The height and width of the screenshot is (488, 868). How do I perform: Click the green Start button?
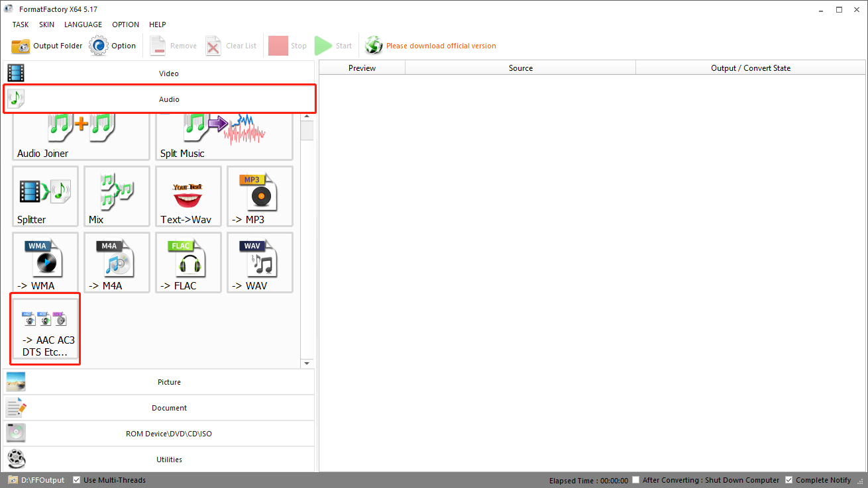(x=333, y=46)
